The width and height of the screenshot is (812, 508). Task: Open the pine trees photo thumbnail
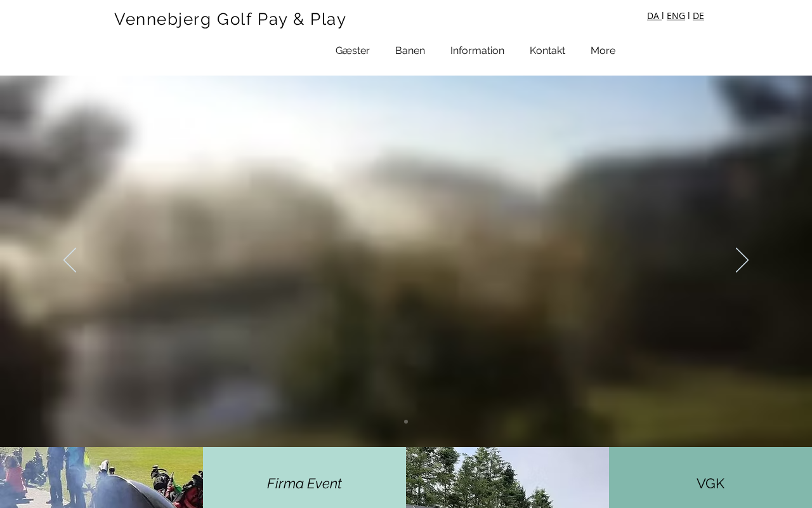pos(507,478)
